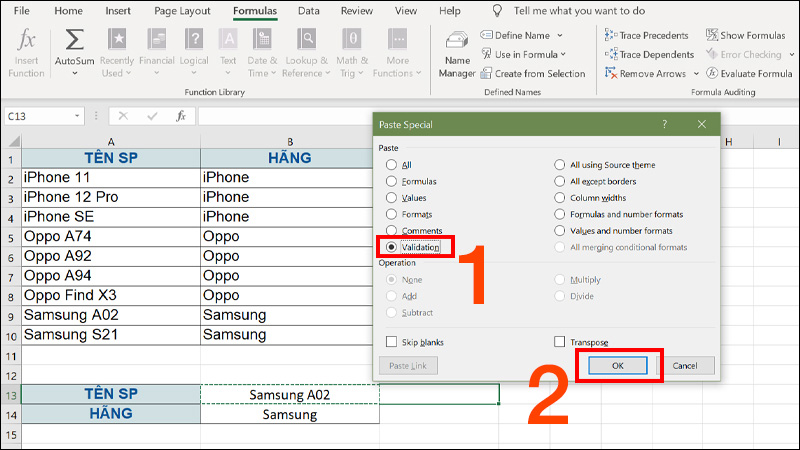Select All using Source theme

[x=560, y=165]
